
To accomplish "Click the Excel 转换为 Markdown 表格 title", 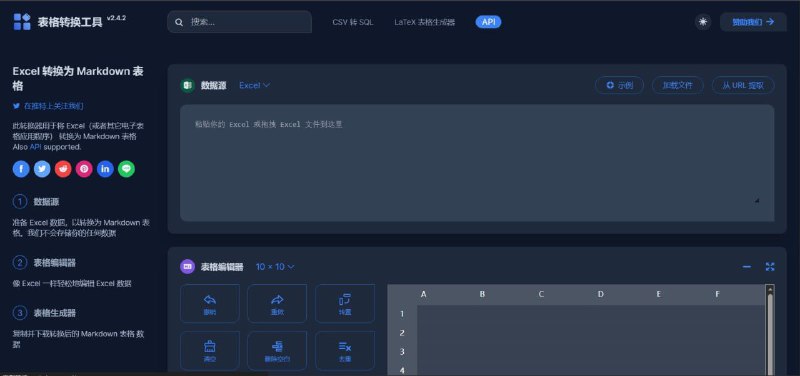I will [x=78, y=78].
